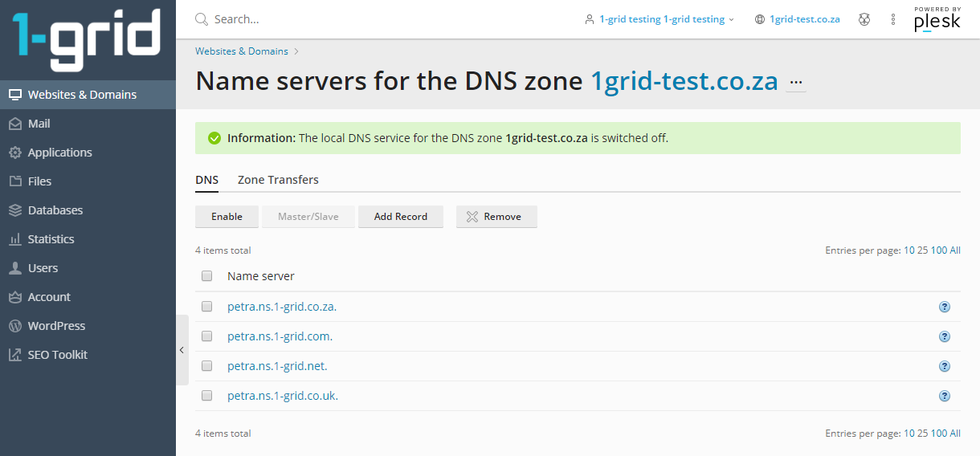Click the Master/Slave button
This screenshot has width=980, height=456.
(308, 217)
